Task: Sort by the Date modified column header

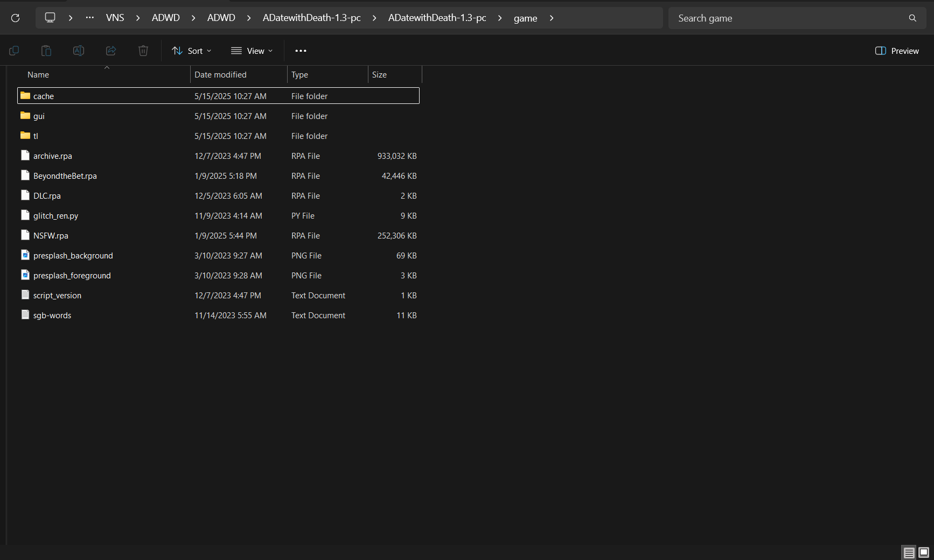Action: tap(220, 75)
